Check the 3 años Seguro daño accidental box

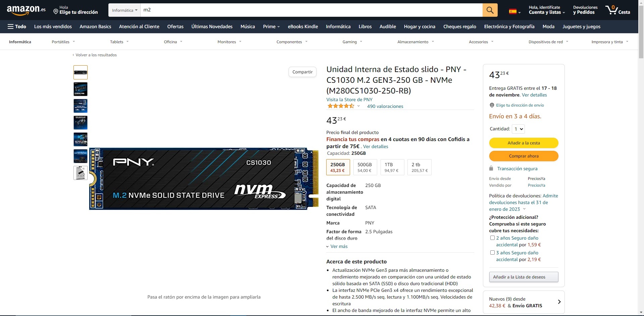point(492,253)
